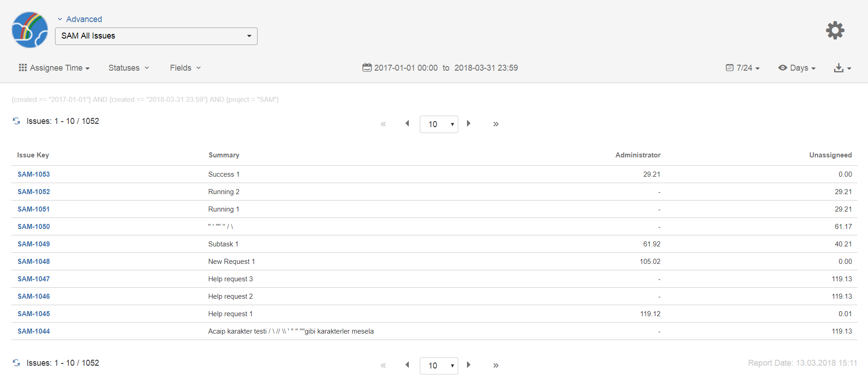Open the Statuses menu
Screen dimensions: 868x385
[x=128, y=68]
